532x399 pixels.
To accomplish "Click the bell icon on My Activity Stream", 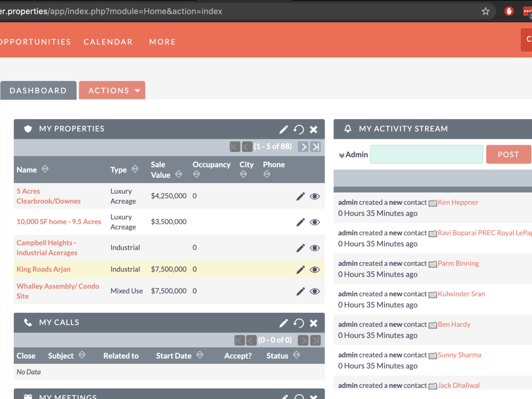I will tap(348, 128).
